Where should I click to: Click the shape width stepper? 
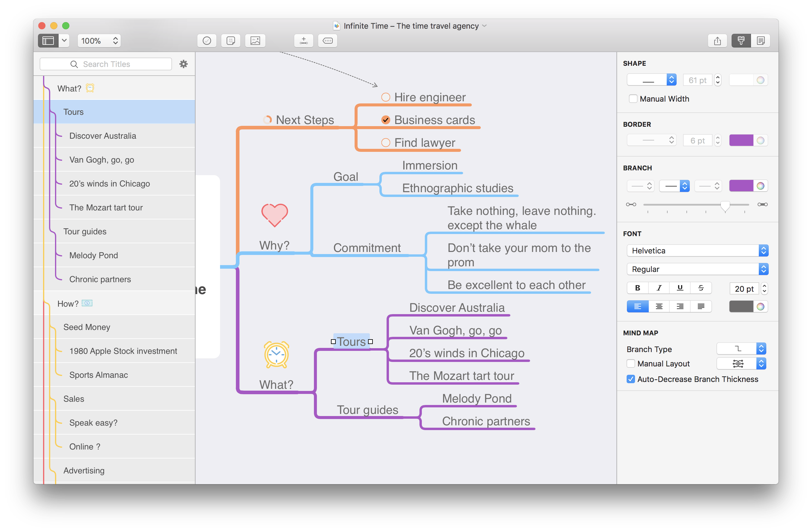click(718, 80)
